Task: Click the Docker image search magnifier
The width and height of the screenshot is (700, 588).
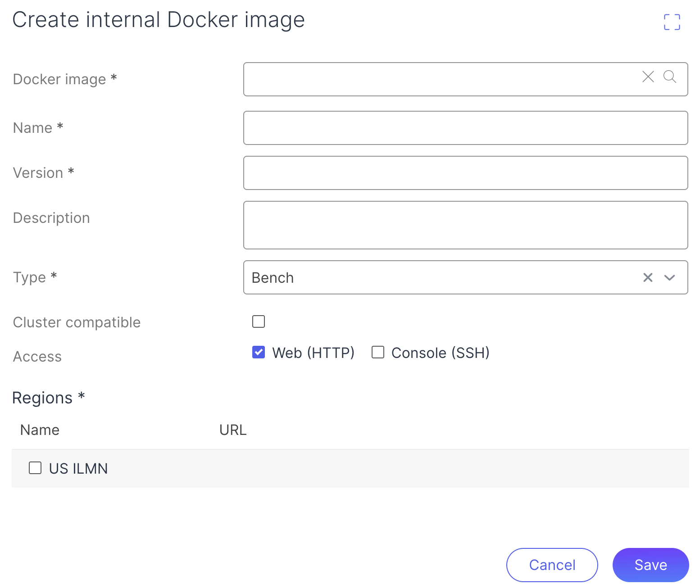Action: 670,77
